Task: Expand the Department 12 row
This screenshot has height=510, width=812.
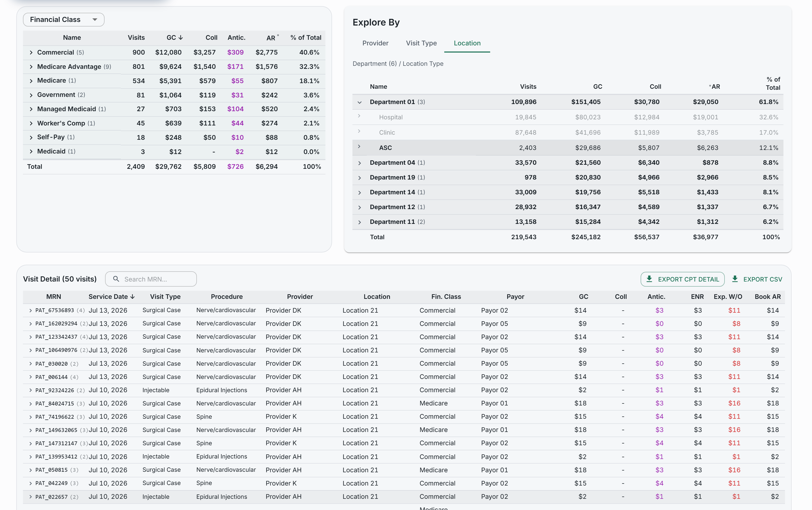Action: pos(360,207)
